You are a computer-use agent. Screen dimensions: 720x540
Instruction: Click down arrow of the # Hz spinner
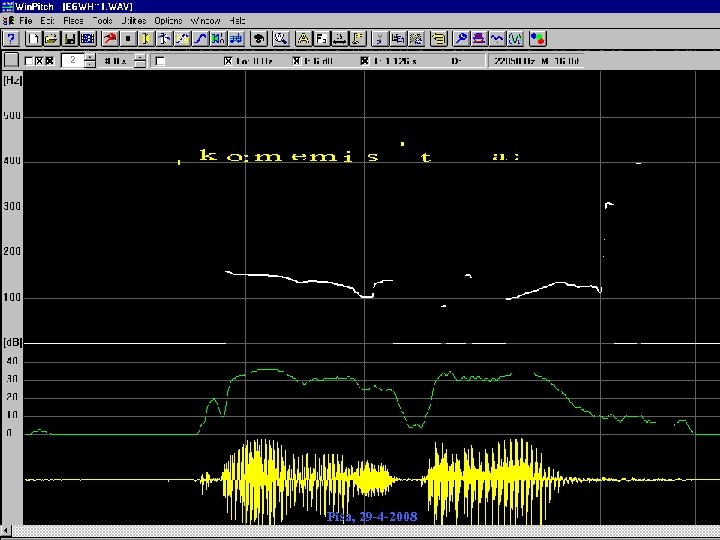pos(141,64)
